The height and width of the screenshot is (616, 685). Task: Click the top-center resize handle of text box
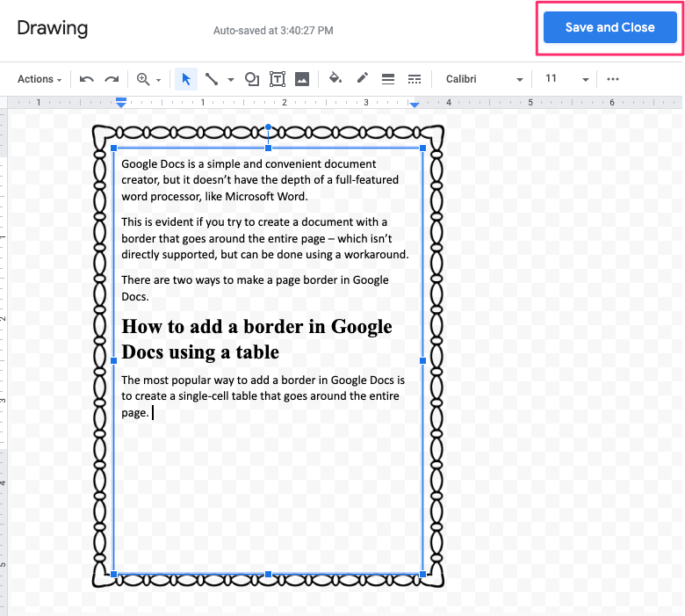click(268, 149)
